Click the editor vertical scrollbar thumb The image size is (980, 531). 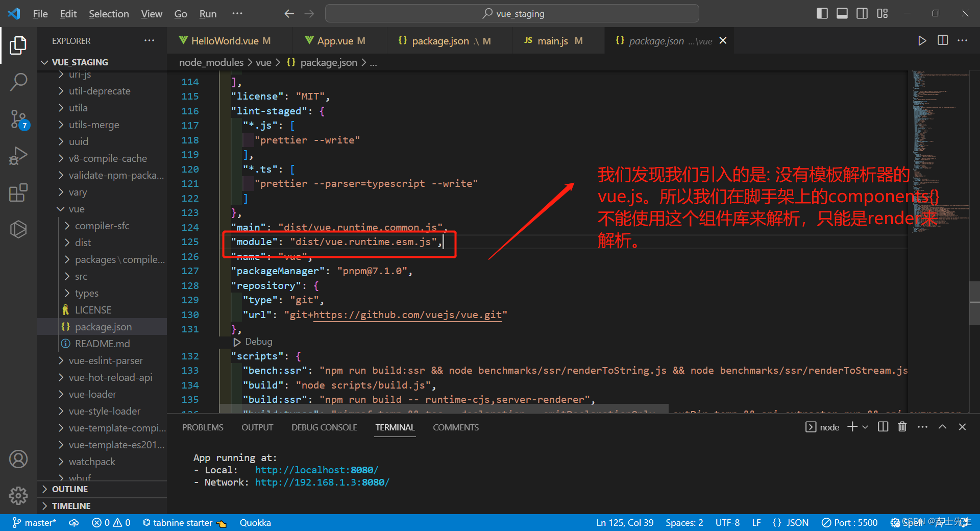974,303
